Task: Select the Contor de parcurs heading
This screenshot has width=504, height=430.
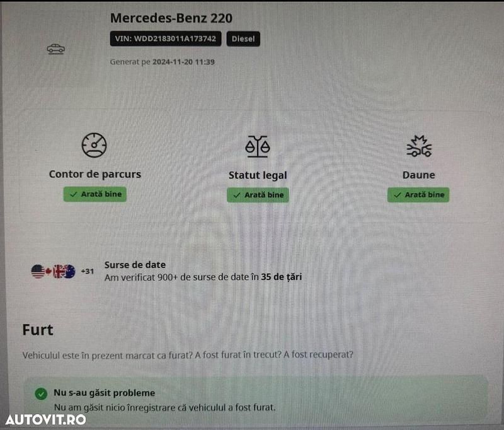Action: [95, 174]
